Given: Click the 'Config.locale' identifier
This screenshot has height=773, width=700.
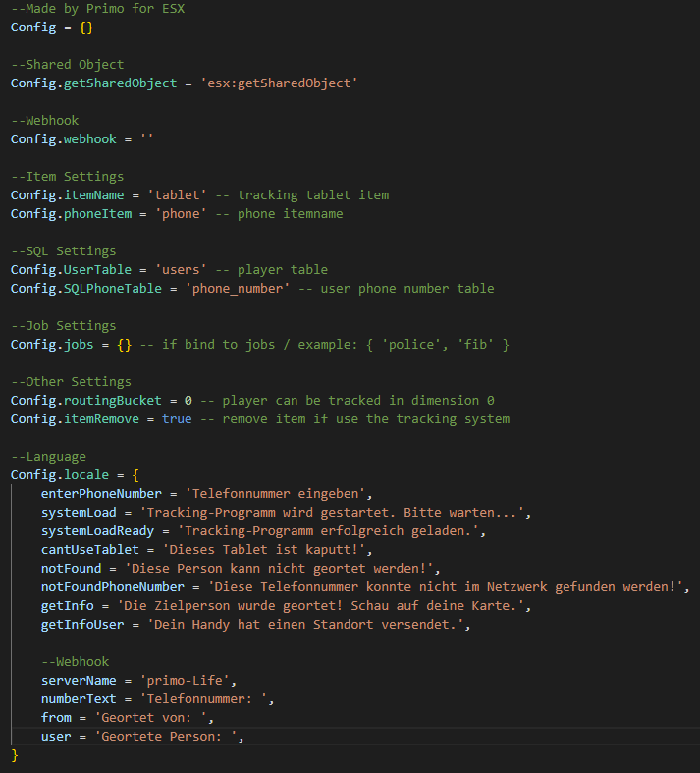Looking at the screenshot, I should [x=60, y=475].
